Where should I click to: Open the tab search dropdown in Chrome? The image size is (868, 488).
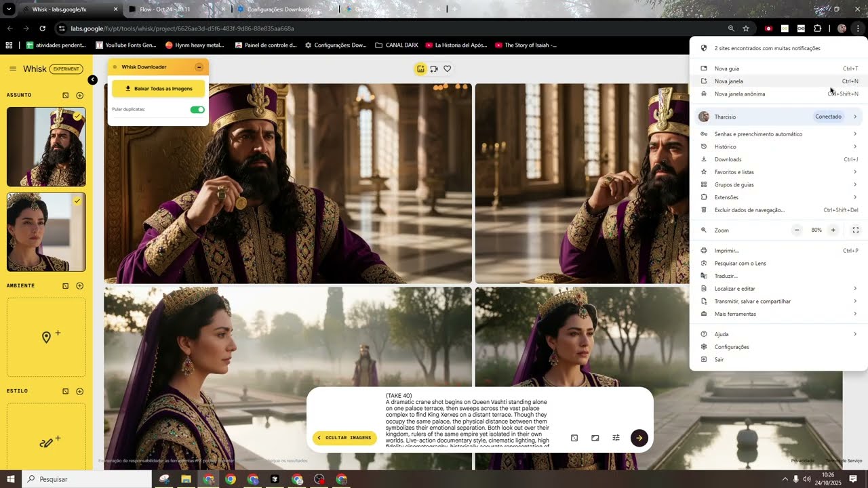9,9
